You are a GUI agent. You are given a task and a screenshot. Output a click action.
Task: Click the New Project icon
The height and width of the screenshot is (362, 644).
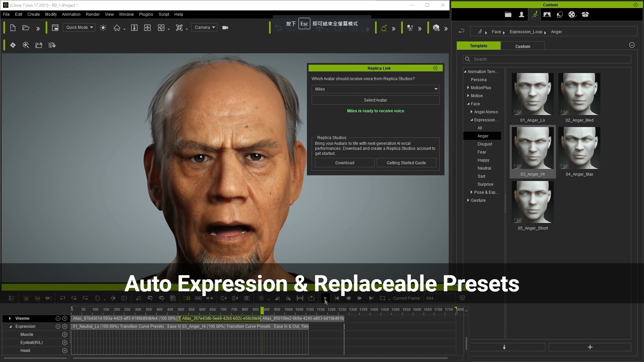point(13,28)
